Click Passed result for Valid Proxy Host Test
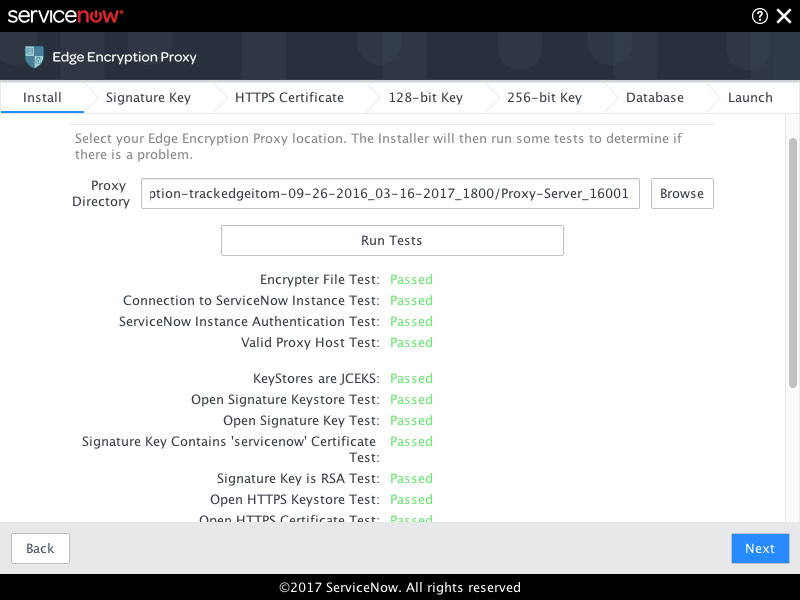800x600 pixels. coord(411,342)
